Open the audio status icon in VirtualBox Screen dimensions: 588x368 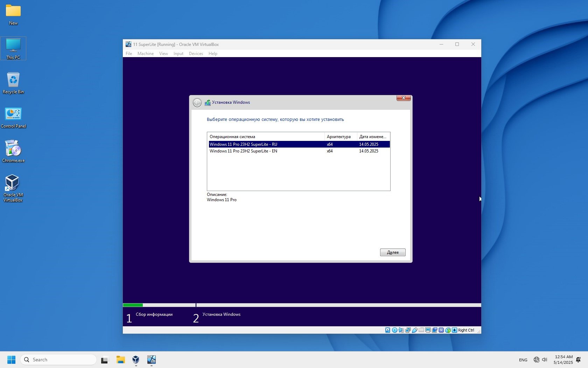[x=401, y=330]
